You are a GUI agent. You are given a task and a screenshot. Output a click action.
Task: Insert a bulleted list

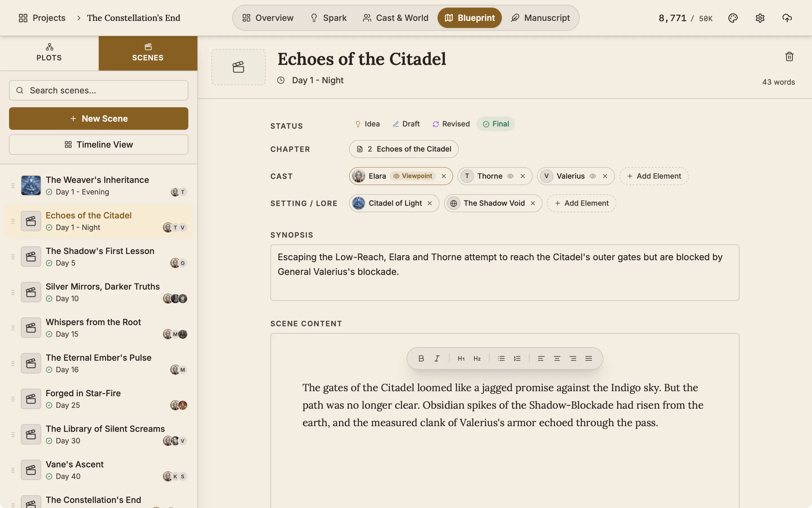pyautogui.click(x=501, y=358)
